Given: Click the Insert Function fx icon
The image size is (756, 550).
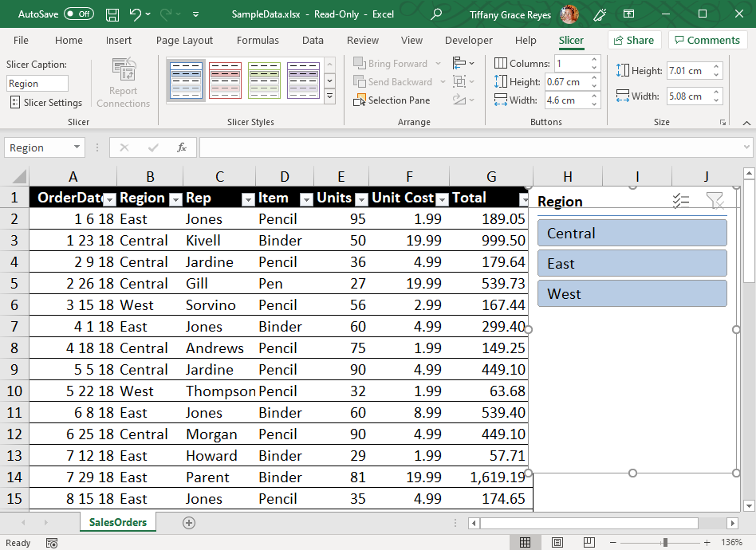Looking at the screenshot, I should (182, 147).
